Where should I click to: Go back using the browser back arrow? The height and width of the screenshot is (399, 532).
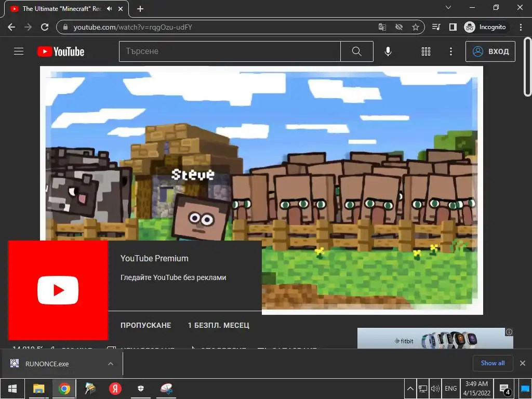tap(11, 27)
